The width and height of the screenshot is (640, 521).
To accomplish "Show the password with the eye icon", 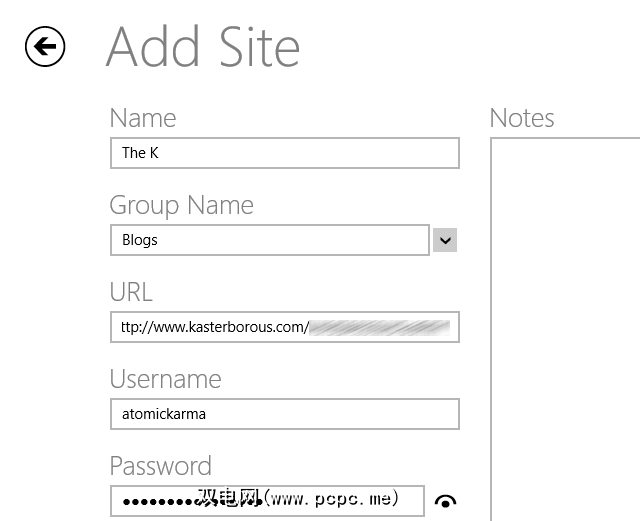I will (x=445, y=502).
